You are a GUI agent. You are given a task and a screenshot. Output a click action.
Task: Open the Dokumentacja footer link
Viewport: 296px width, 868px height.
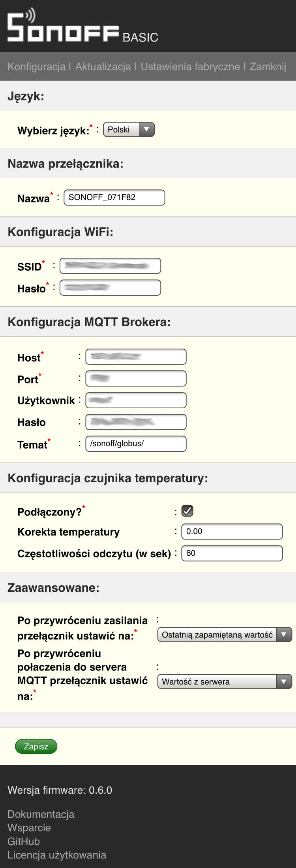coord(41,814)
